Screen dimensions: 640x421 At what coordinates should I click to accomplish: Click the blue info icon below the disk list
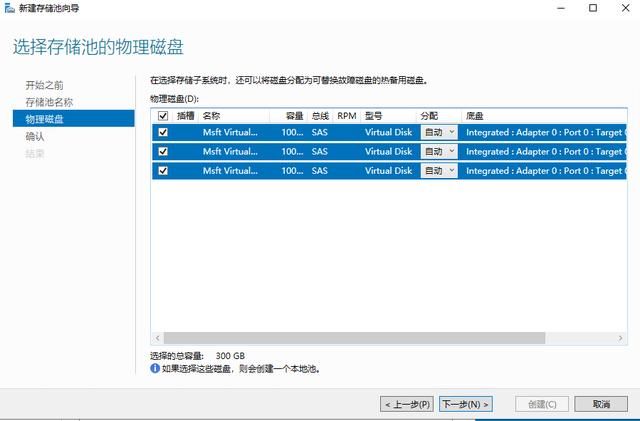155,368
